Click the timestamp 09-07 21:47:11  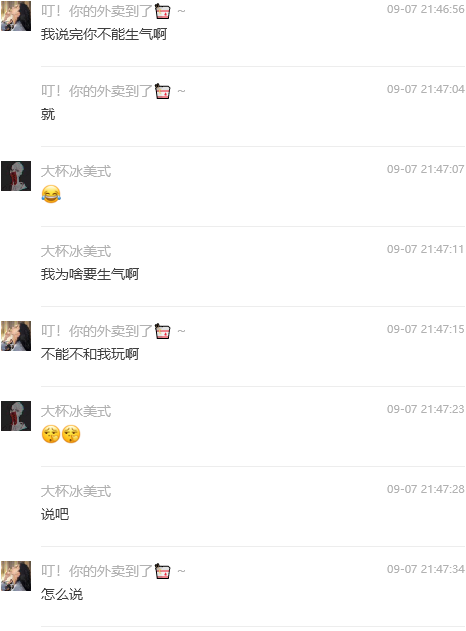[x=425, y=249]
